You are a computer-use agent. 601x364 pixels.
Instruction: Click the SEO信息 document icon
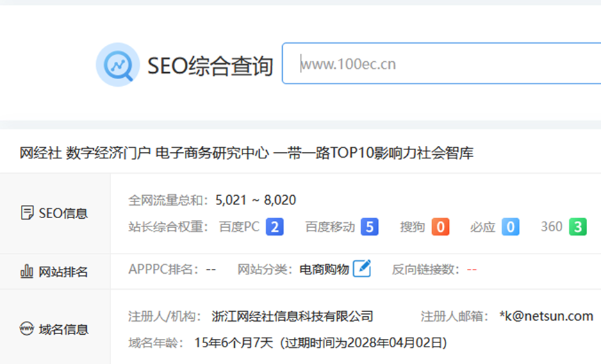(27, 213)
